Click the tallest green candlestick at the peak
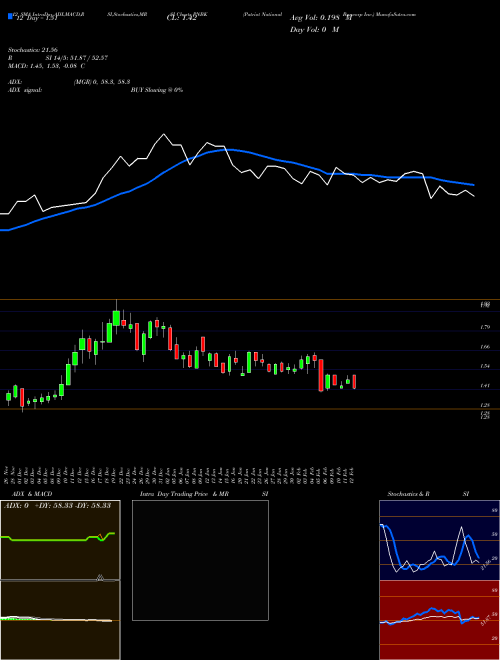 pos(116,318)
